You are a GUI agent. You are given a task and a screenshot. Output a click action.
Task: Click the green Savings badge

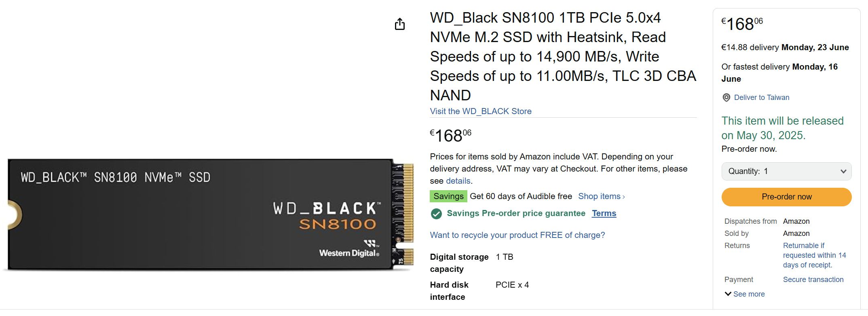[448, 196]
